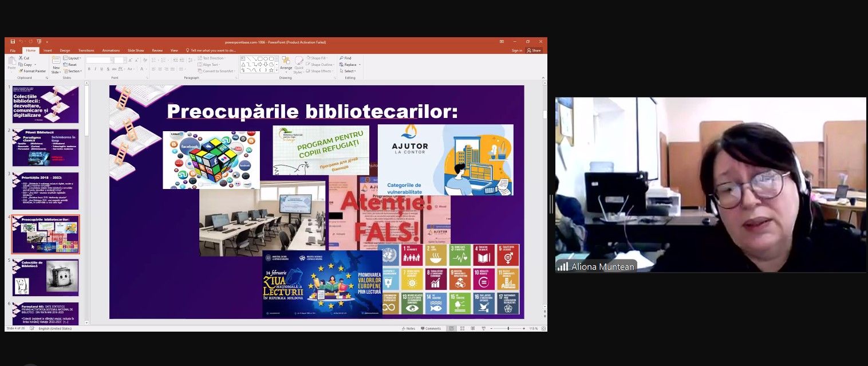This screenshot has width=868, height=366.
Task: Save the presentation from Quick Access Toolbar
Action: point(13,42)
